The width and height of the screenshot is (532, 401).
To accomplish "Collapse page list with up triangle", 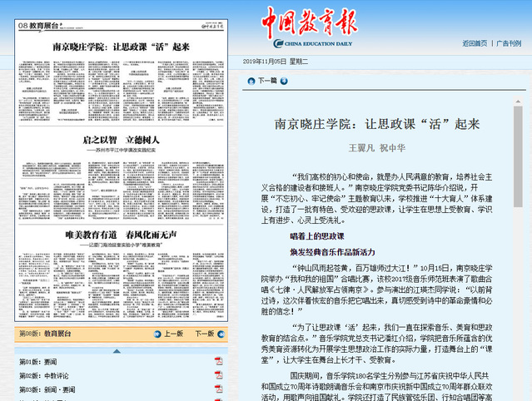I will coord(117,351).
